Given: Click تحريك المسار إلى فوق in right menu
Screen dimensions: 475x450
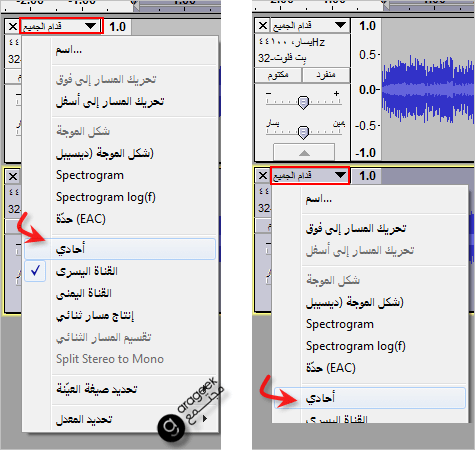Looking at the screenshot, I should pyautogui.click(x=356, y=229).
